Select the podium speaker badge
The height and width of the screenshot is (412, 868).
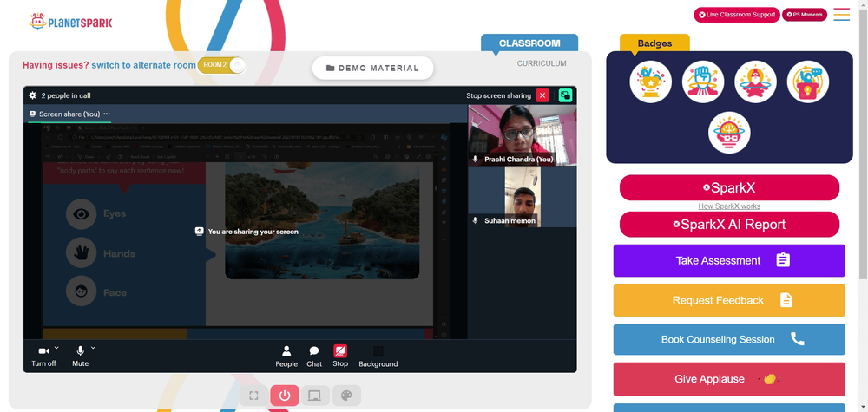coord(807,82)
